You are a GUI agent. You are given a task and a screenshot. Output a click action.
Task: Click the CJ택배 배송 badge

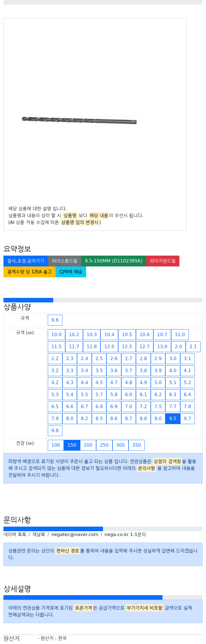pos(71,272)
